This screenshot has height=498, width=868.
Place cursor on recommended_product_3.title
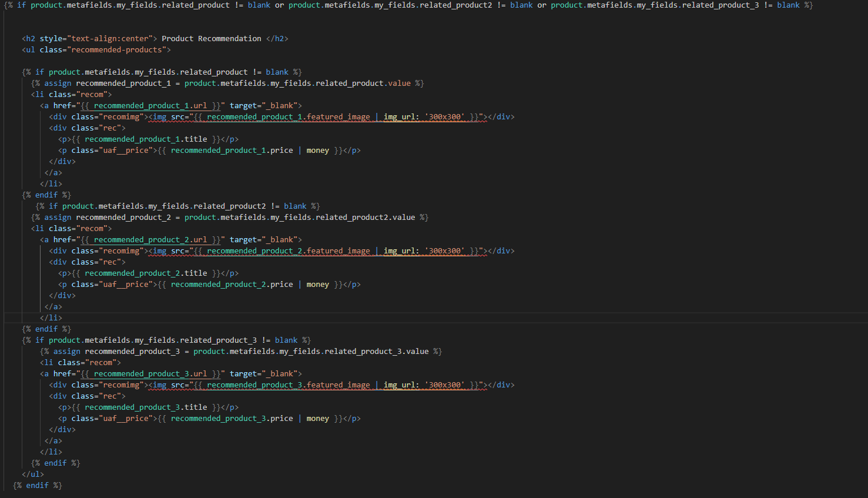point(145,407)
